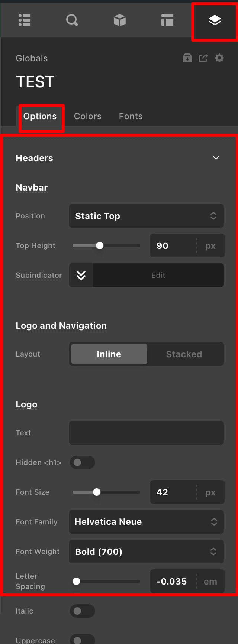Screen dimensions: 238x644
Task: Click the Subindicator Edit button
Action: click(158, 275)
